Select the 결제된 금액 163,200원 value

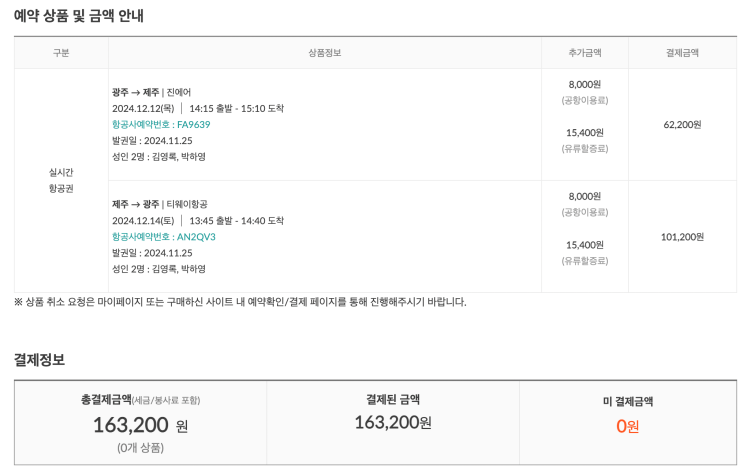click(x=392, y=422)
